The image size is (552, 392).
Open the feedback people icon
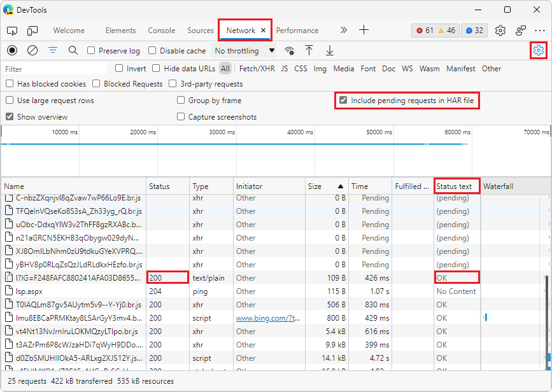pyautogui.click(x=521, y=31)
